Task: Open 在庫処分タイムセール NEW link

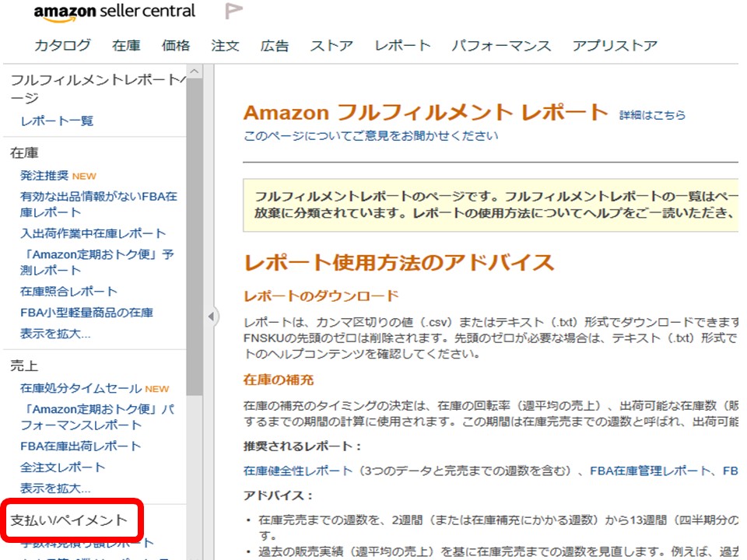Action: click(94, 389)
